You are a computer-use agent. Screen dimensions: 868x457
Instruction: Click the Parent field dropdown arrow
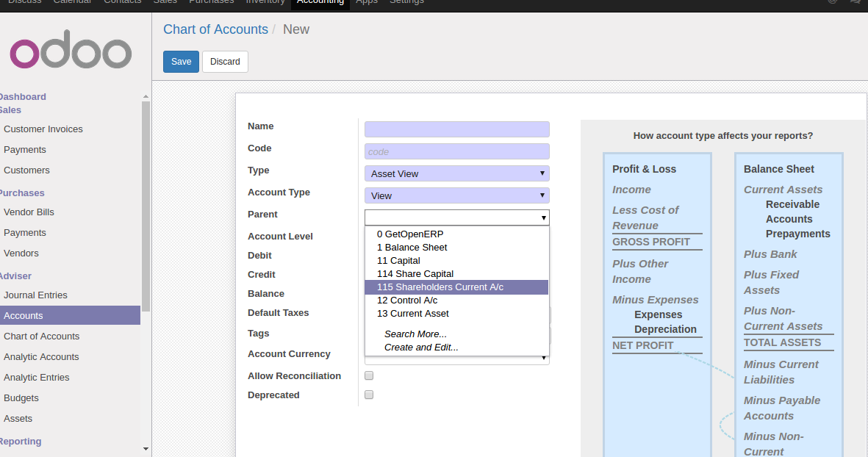[x=544, y=218]
